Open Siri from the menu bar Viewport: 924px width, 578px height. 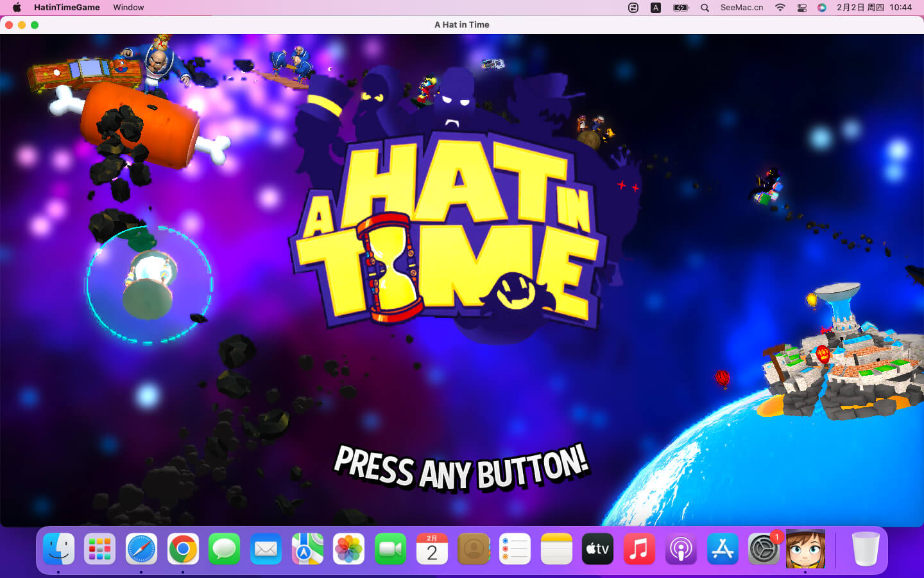[x=821, y=8]
